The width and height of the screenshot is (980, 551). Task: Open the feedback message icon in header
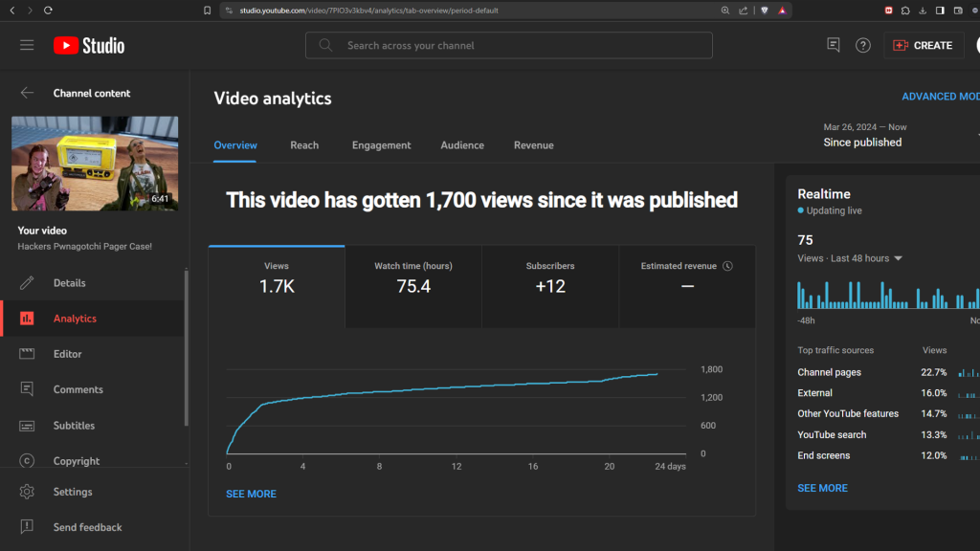[834, 45]
